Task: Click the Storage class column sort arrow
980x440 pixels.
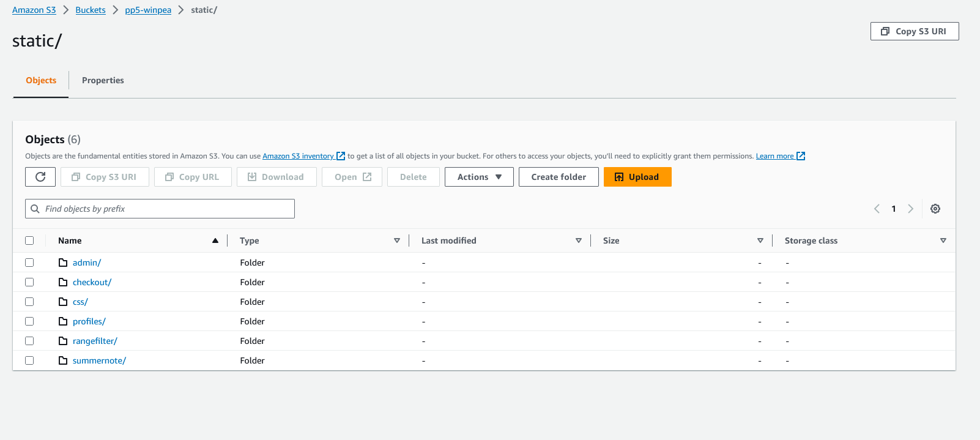Action: point(943,241)
